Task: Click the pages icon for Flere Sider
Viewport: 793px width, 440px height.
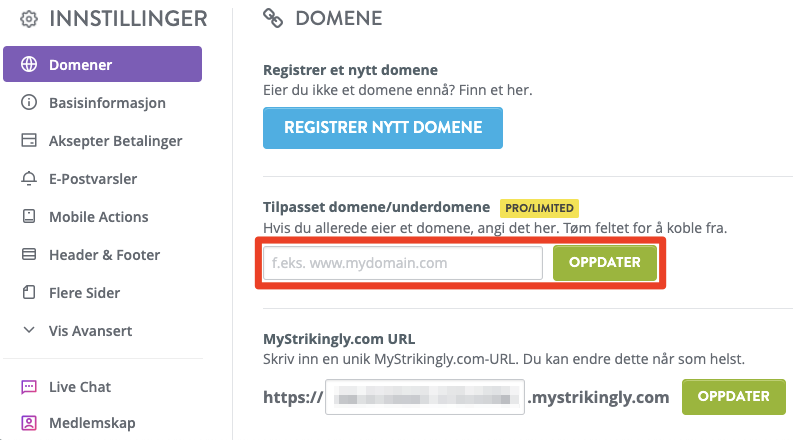Action: click(x=29, y=292)
